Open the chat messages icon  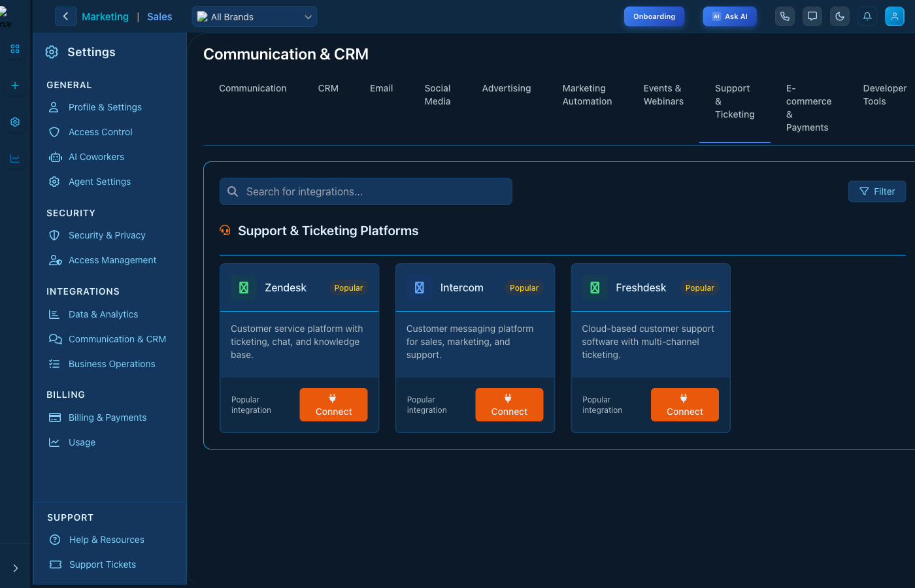pyautogui.click(x=812, y=16)
